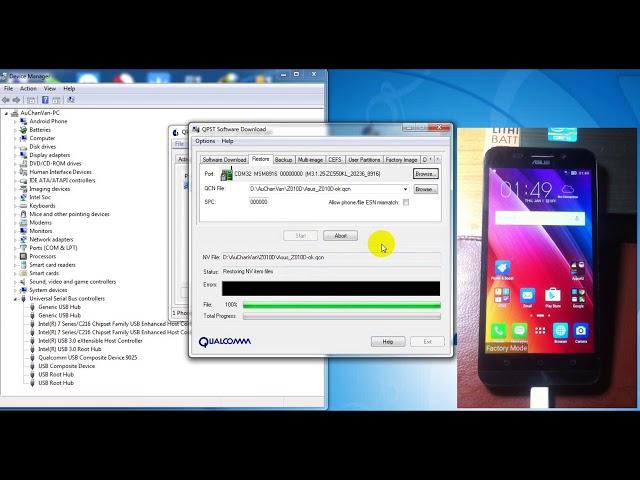640x480 pixels.
Task: Click the phone port icon beside COM32
Action: pos(227,174)
